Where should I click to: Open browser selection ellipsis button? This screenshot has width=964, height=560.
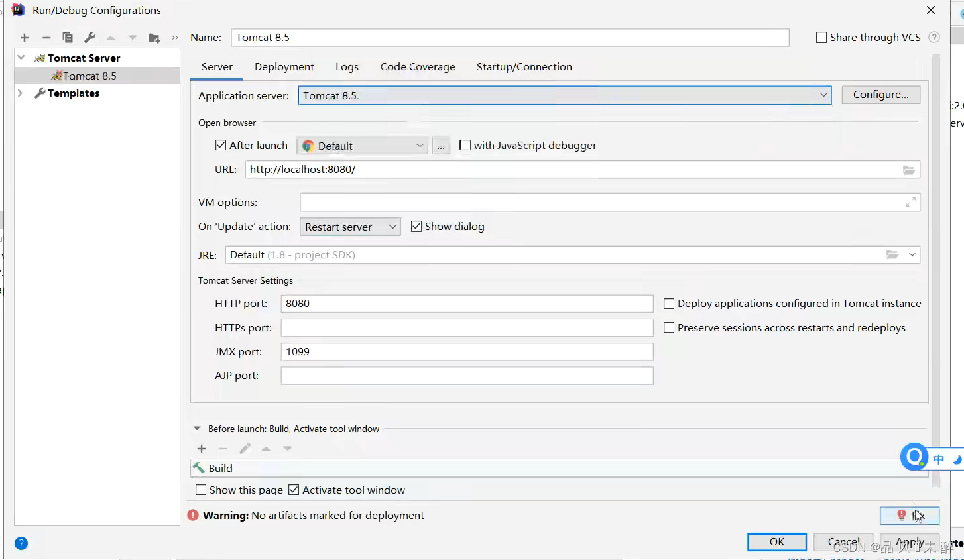tap(441, 146)
